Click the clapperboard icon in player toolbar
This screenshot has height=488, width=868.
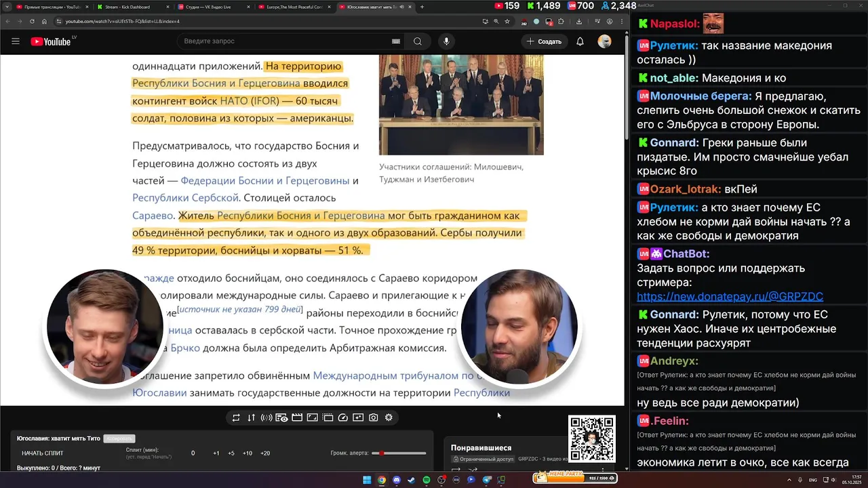(x=296, y=418)
